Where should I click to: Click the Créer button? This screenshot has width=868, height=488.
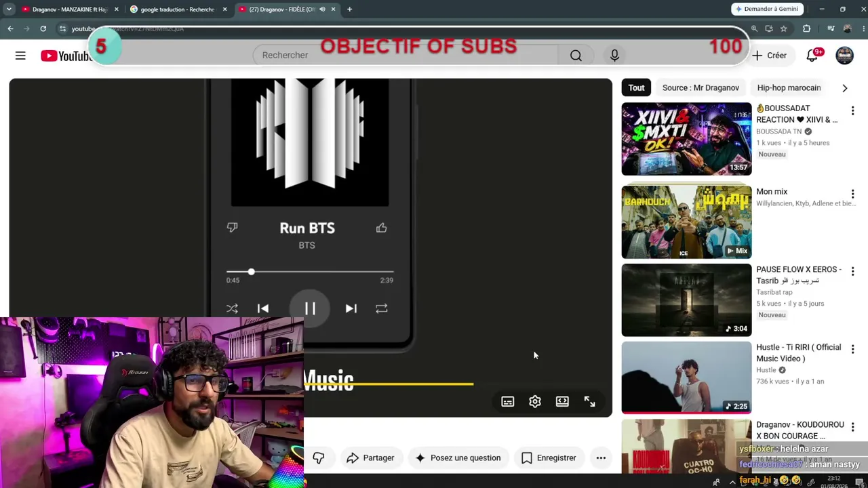[x=769, y=56]
